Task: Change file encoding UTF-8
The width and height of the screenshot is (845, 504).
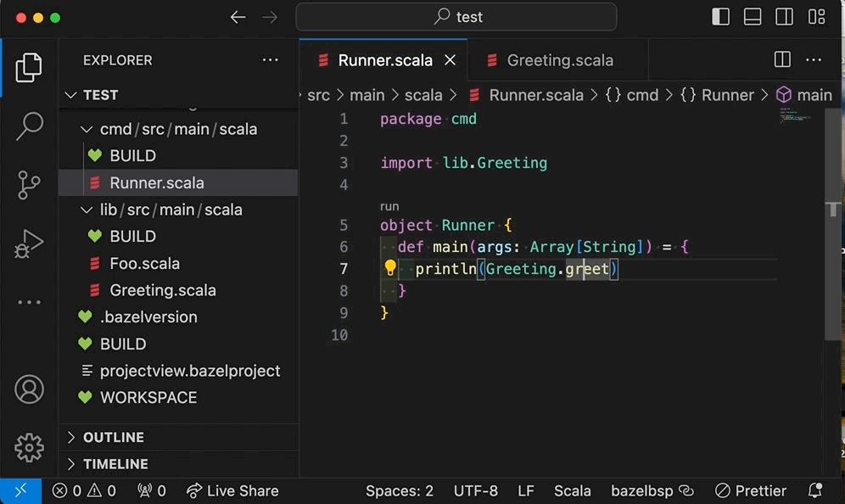Action: (x=476, y=490)
